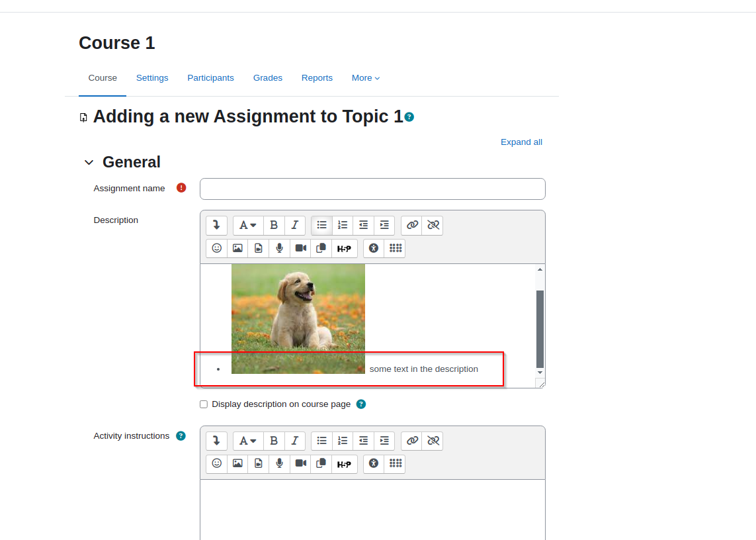Record audio in Activity instructions editor
The image size is (756, 540).
pyautogui.click(x=279, y=464)
